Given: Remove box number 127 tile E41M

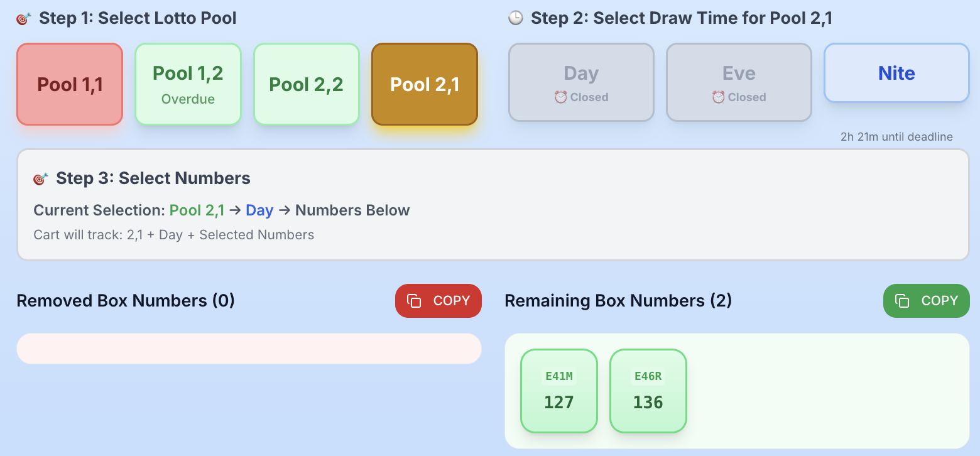Looking at the screenshot, I should point(559,391).
